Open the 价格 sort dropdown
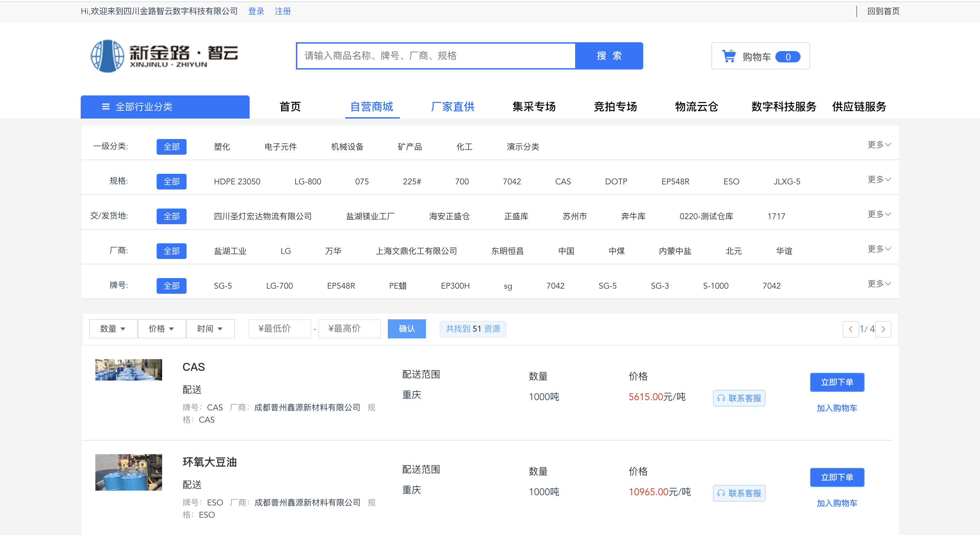Image resolution: width=980 pixels, height=535 pixels. click(162, 328)
